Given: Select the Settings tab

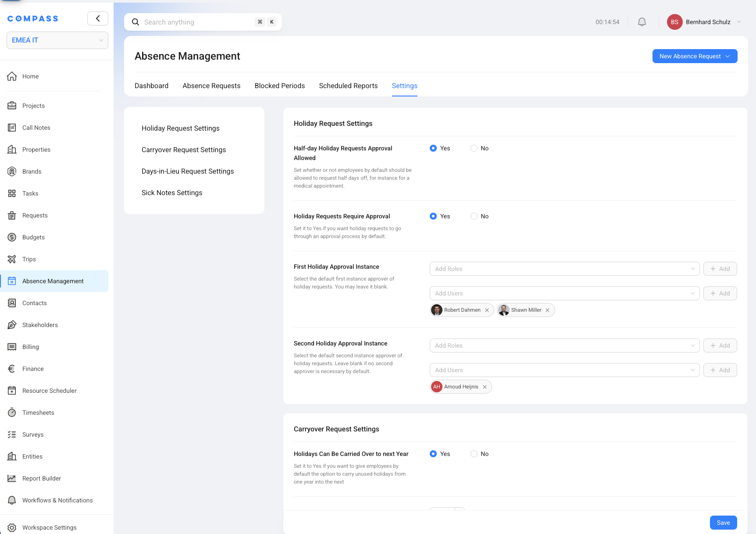Looking at the screenshot, I should (x=405, y=86).
